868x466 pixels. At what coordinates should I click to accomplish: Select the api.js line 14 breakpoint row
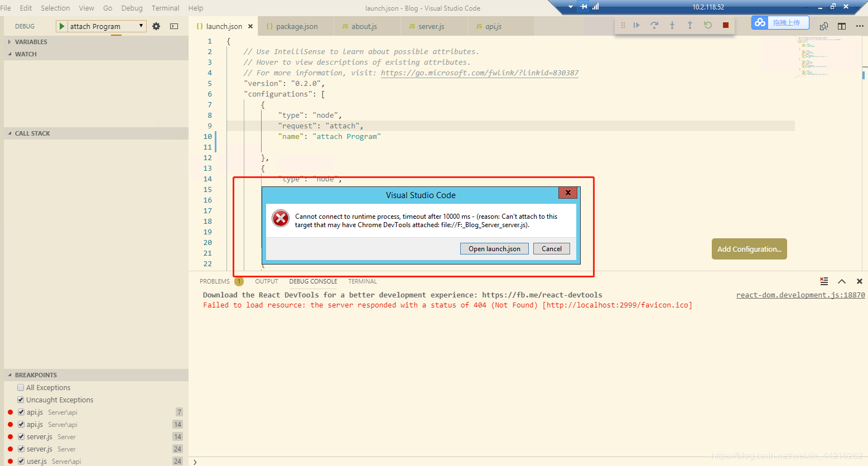pos(96,425)
